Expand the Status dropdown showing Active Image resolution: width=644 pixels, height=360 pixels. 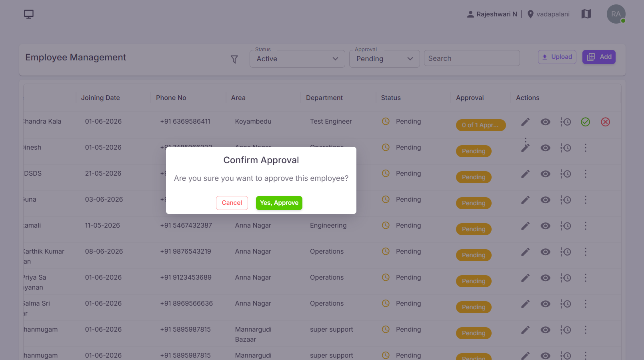pos(297,59)
